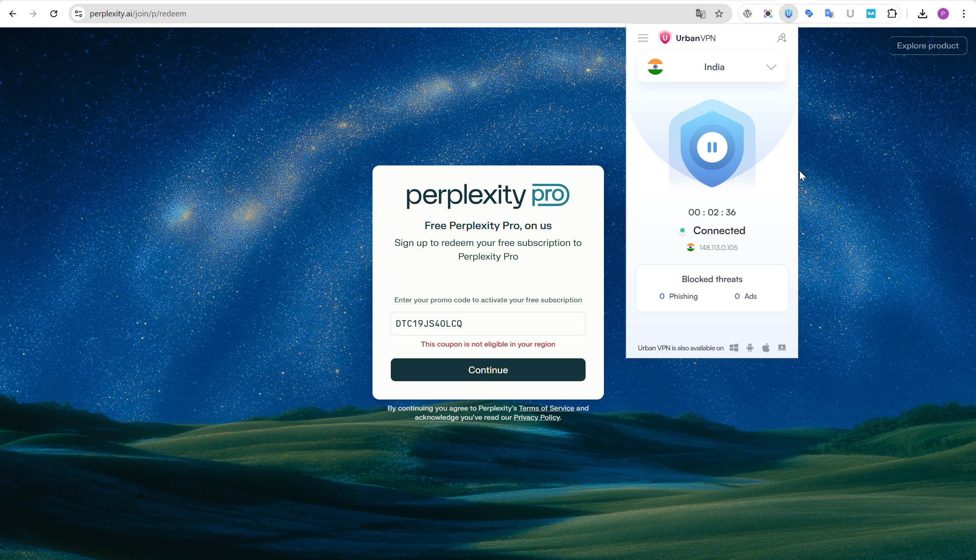Open the Privacy Policy link
Viewport: 976px width, 560px height.
coord(537,417)
